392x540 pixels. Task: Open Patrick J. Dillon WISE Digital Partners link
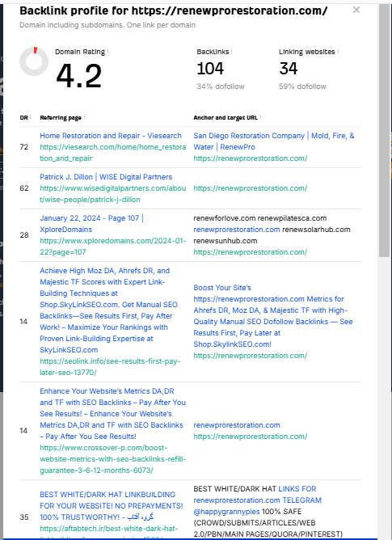click(106, 177)
